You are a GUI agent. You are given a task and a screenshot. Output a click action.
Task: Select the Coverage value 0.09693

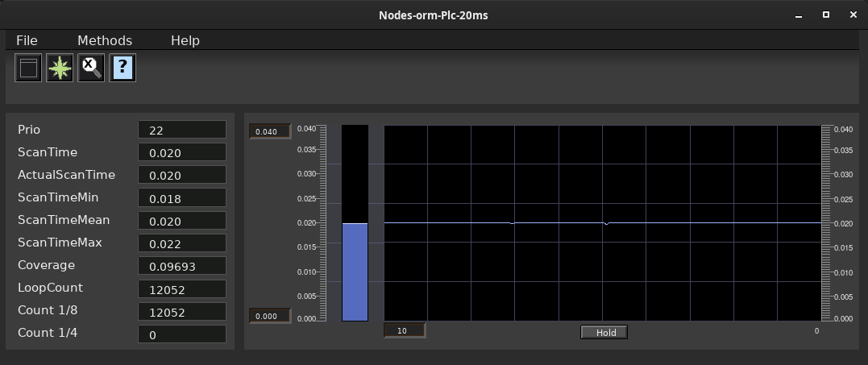tap(182, 266)
